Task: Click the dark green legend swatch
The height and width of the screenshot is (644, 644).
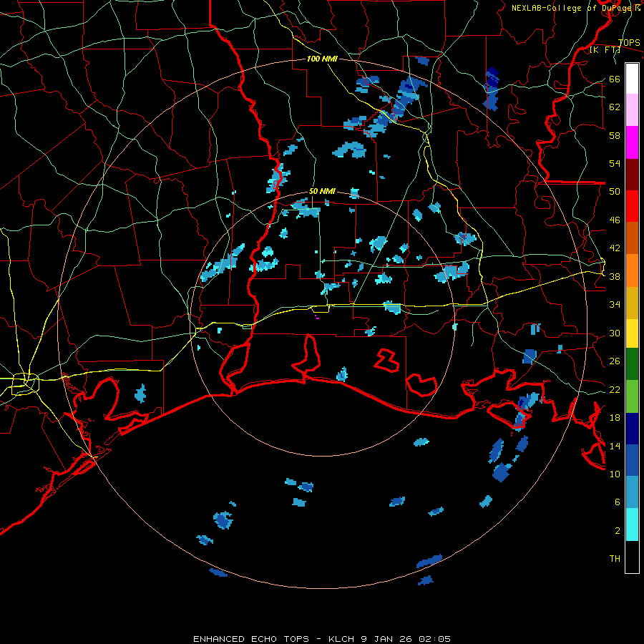Action: click(632, 364)
